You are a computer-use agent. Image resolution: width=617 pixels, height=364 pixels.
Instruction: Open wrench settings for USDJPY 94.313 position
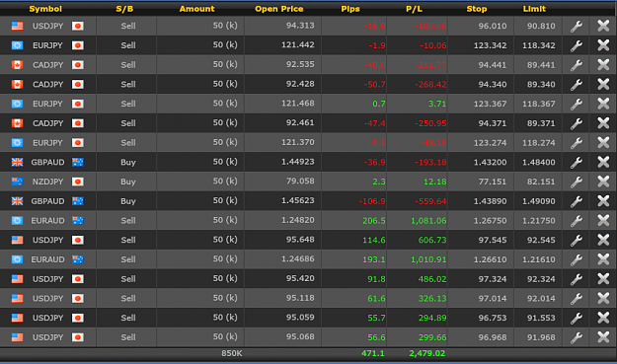[x=577, y=26]
